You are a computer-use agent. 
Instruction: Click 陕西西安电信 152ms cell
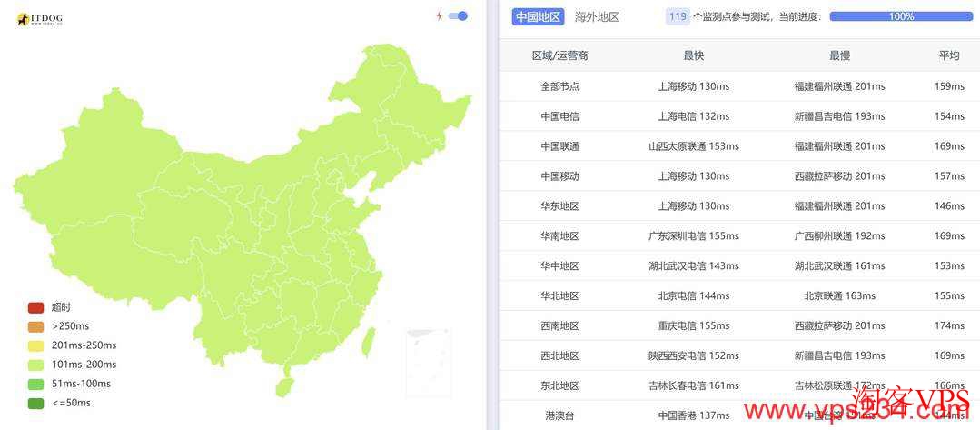pos(694,356)
